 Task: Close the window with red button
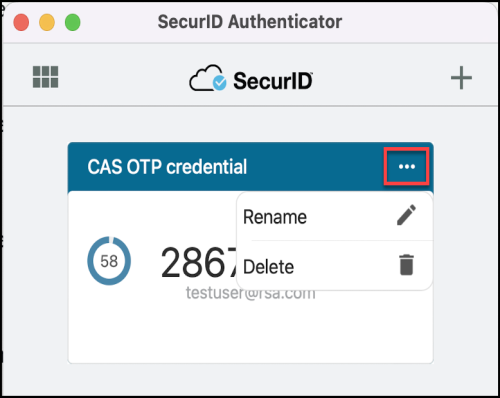click(x=21, y=22)
